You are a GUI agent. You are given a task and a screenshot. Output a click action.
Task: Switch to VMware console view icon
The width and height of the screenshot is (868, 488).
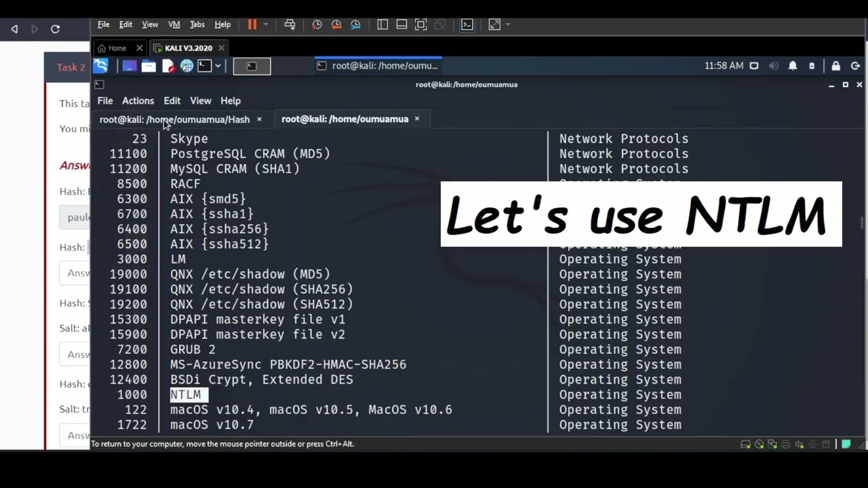tap(467, 24)
